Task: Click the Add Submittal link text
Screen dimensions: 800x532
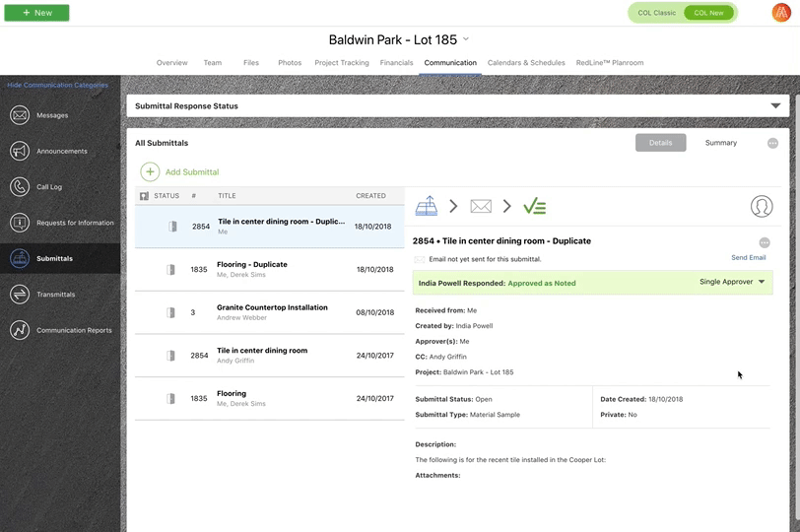Action: 192,172
